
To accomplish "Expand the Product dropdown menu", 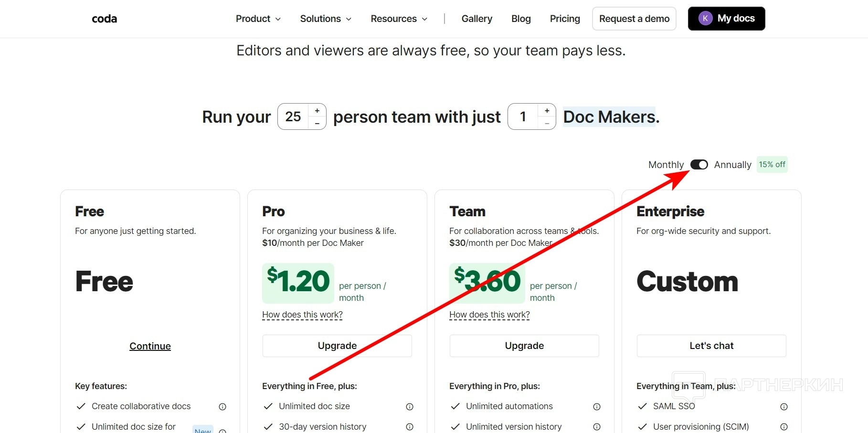I will tap(258, 19).
